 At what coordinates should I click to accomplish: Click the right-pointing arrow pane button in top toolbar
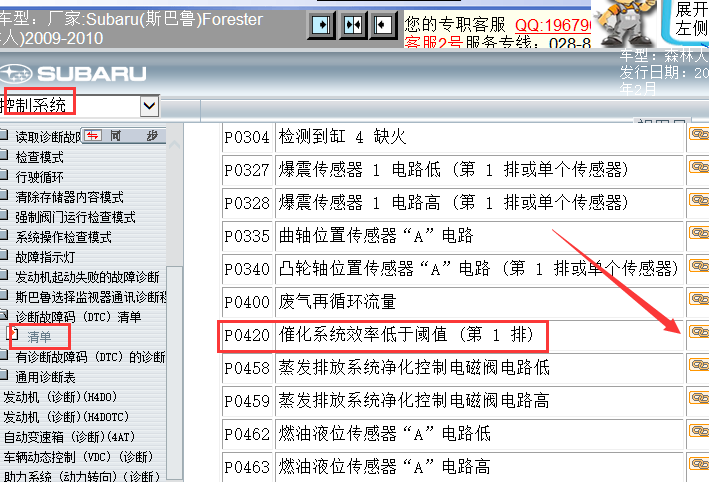coord(321,24)
